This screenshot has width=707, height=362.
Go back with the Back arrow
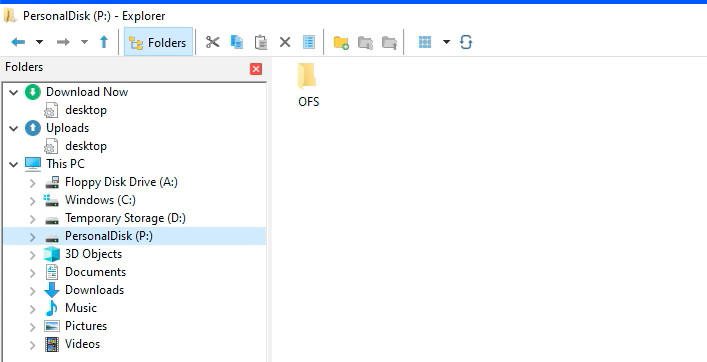(x=18, y=42)
